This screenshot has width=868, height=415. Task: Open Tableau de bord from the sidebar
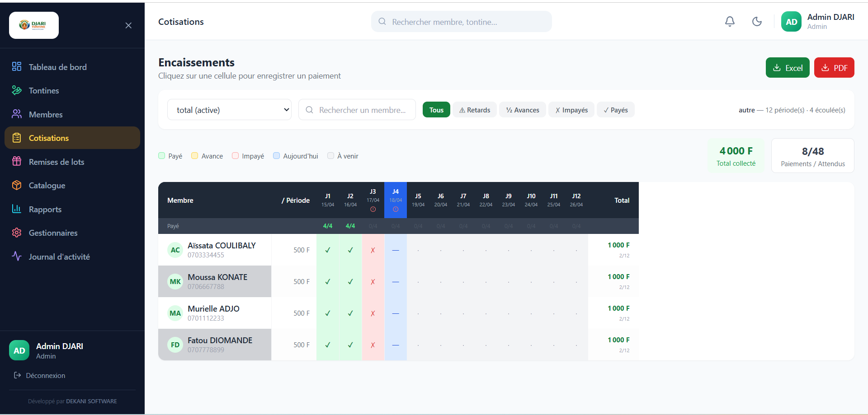[x=57, y=67]
